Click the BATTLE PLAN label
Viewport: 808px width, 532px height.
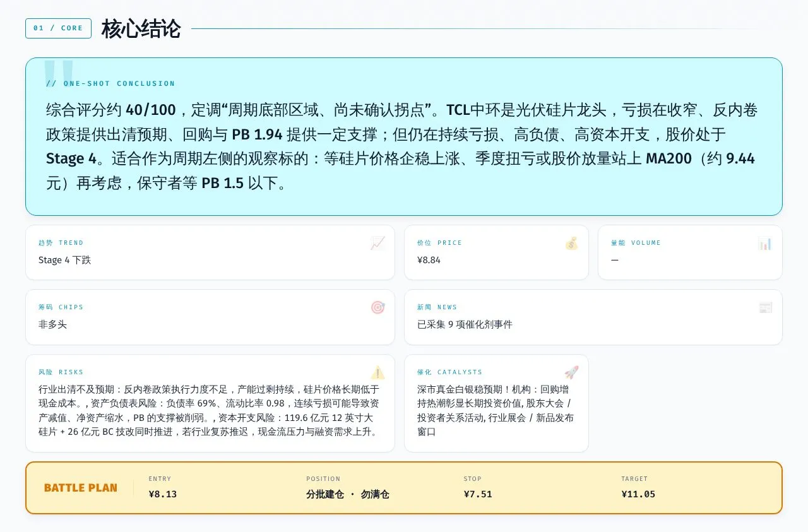[81, 488]
